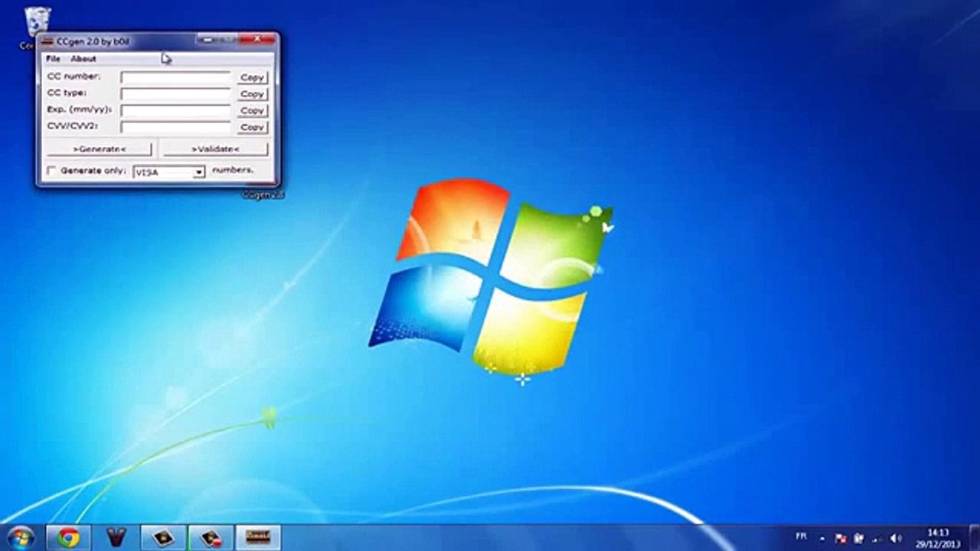The width and height of the screenshot is (980, 551).
Task: Open the taskbar clock showing 14:13
Action: [938, 538]
